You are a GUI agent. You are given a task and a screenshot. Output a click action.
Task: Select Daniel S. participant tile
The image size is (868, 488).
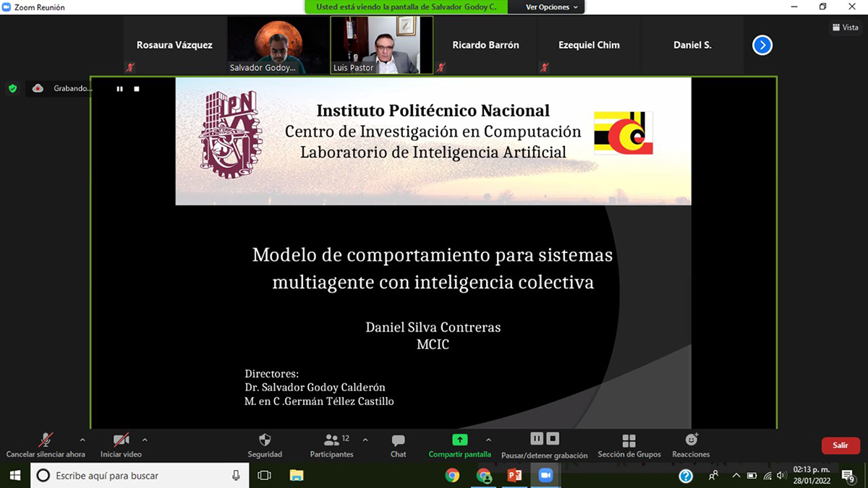(692, 45)
